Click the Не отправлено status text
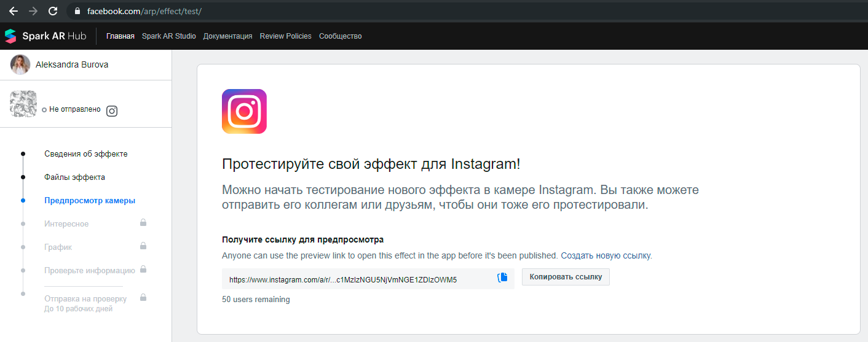868x342 pixels. (x=75, y=109)
